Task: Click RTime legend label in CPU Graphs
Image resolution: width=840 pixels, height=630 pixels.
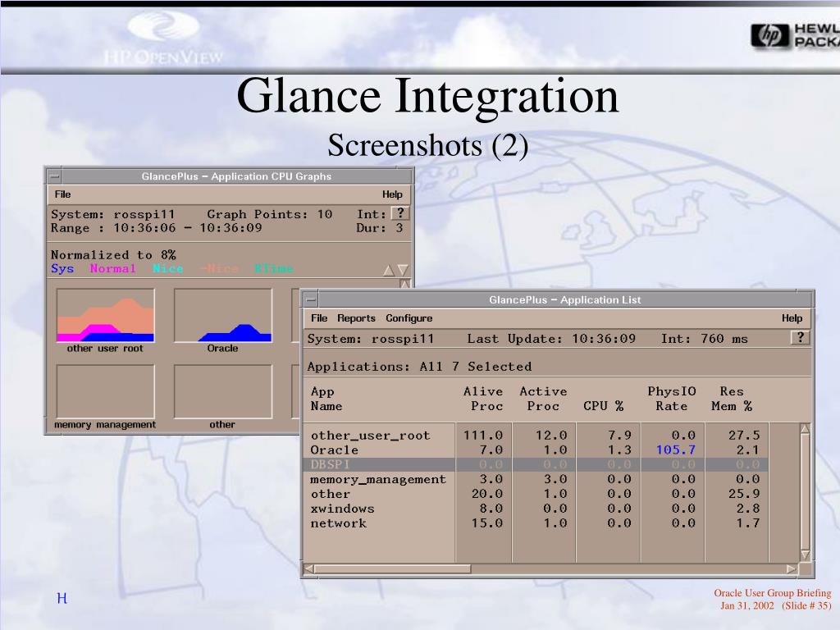Action: [x=274, y=268]
